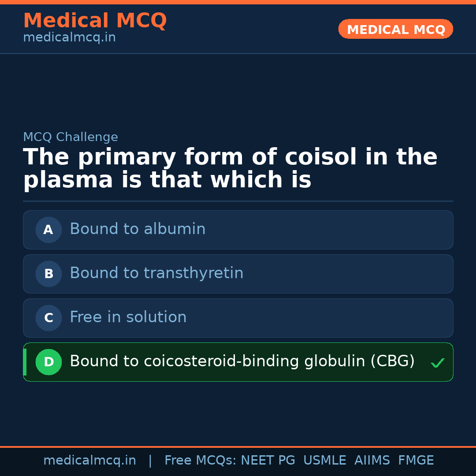476x476 pixels.
Task: Select the corticosteroid-binding globulin (CBG) answer text
Action: click(242, 361)
